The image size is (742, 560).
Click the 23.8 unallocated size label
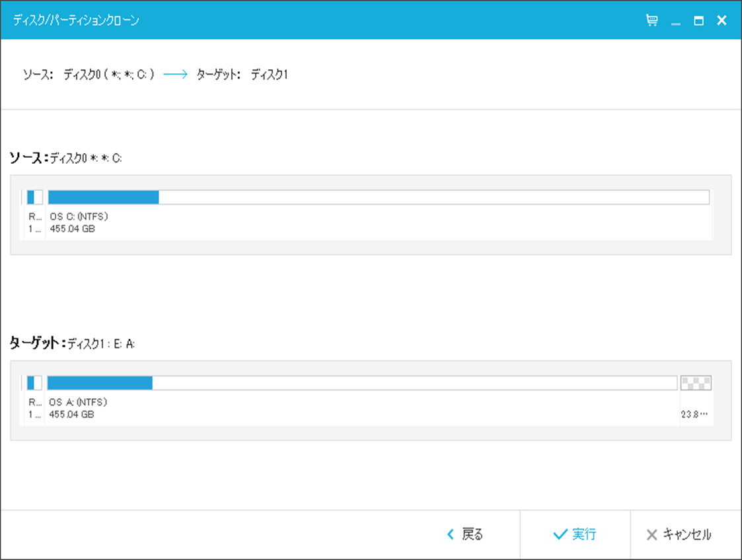(694, 414)
